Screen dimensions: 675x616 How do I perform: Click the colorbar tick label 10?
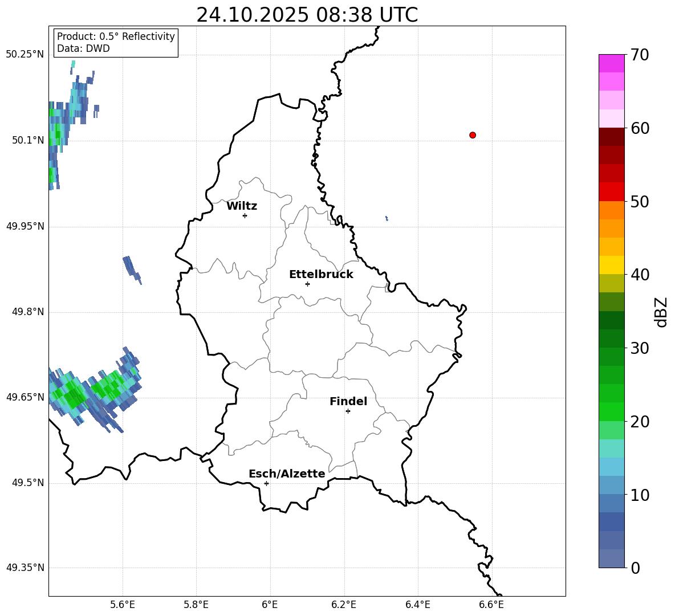point(640,495)
